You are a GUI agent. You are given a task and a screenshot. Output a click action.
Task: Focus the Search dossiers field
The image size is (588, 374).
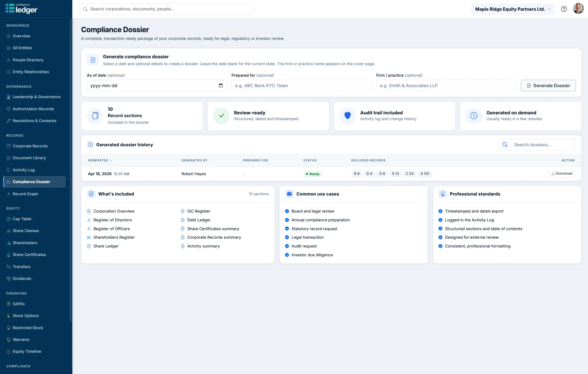click(x=543, y=145)
